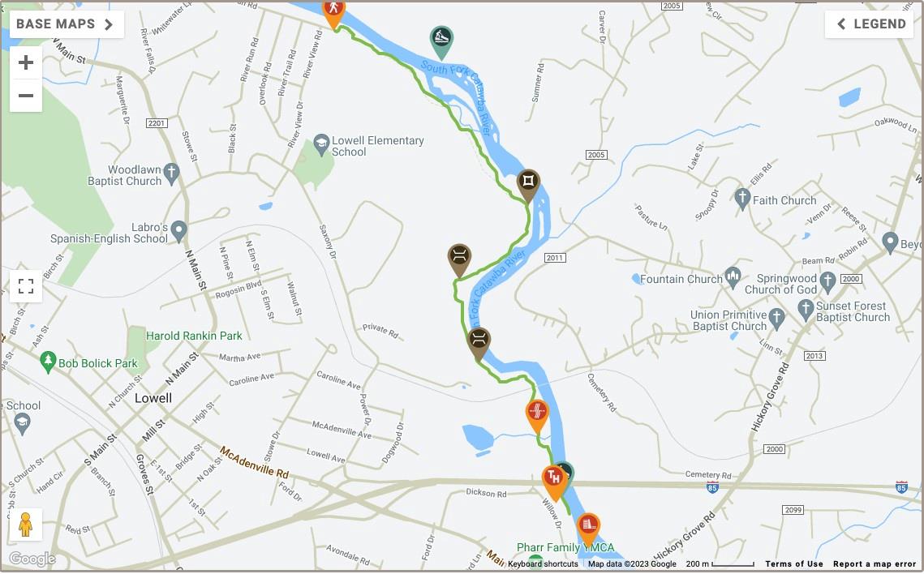Zoom out with the minus button
924x574 pixels.
pos(26,96)
